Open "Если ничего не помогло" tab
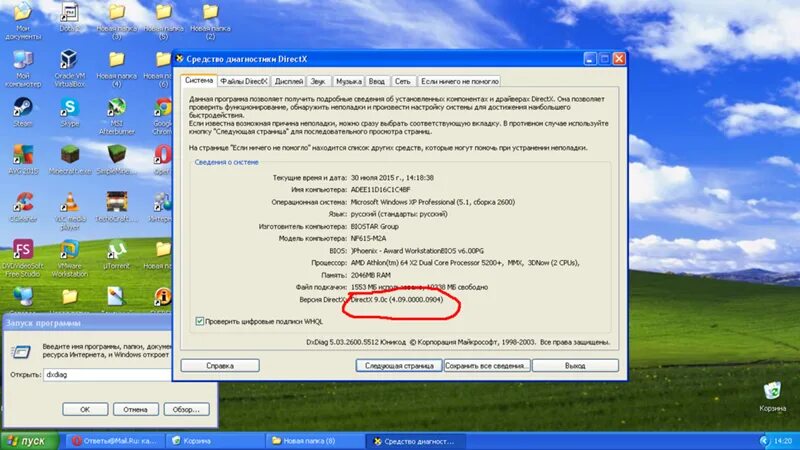This screenshot has width=800, height=450. 459,81
